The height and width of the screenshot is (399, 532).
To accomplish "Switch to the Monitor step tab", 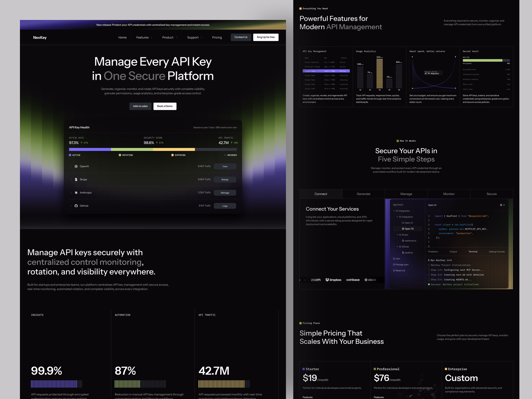I will click(449, 194).
